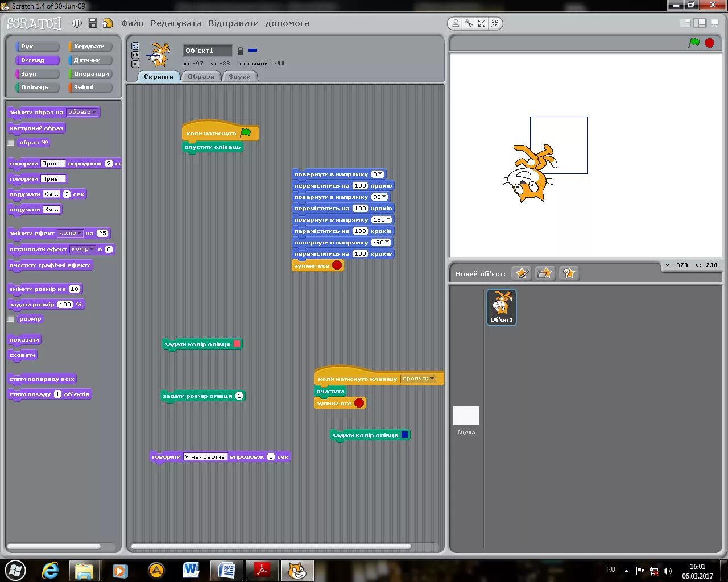Viewport: 728px width, 582px height.
Task: Open Internet Explorer from taskbar
Action: click(x=50, y=570)
